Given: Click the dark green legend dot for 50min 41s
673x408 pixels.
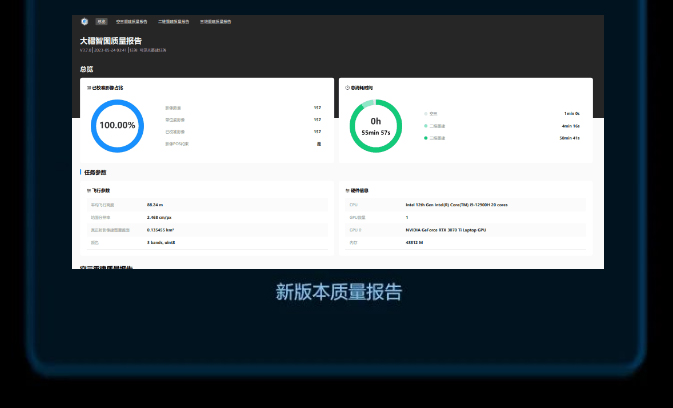Looking at the screenshot, I should 425,138.
